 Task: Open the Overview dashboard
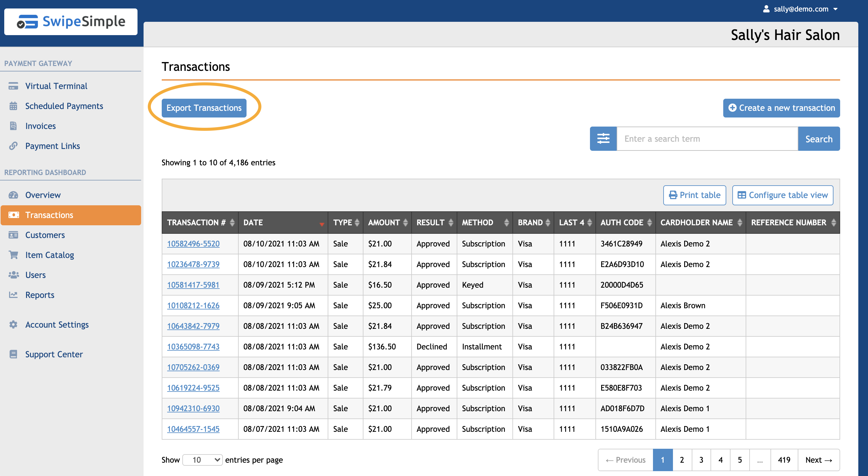point(43,195)
